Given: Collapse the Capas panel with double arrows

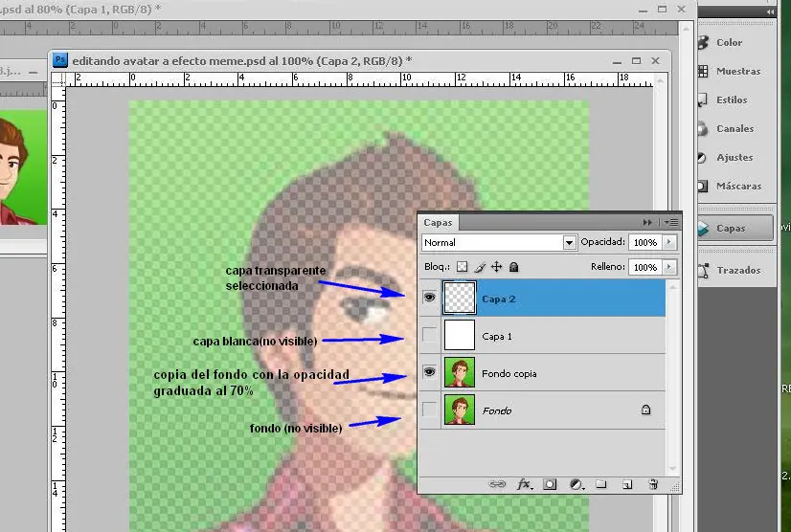Looking at the screenshot, I should (647, 222).
